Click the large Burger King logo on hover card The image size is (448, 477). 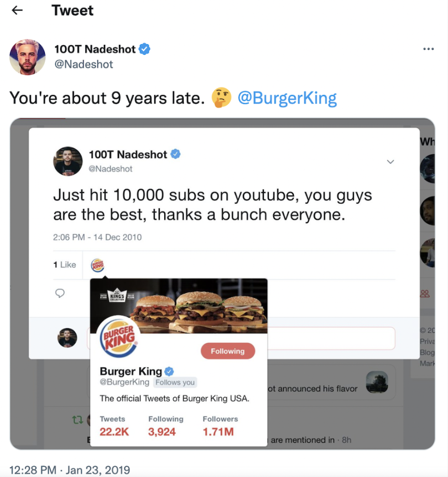click(119, 338)
